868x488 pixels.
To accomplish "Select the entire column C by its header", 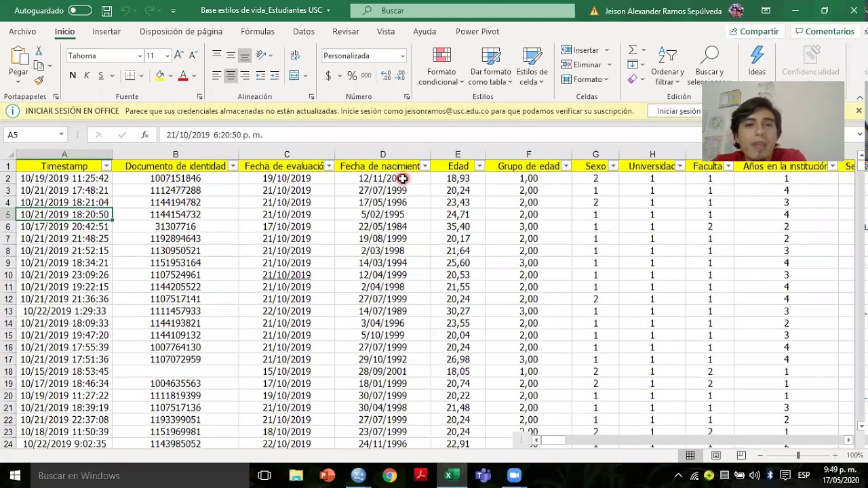I will (287, 155).
